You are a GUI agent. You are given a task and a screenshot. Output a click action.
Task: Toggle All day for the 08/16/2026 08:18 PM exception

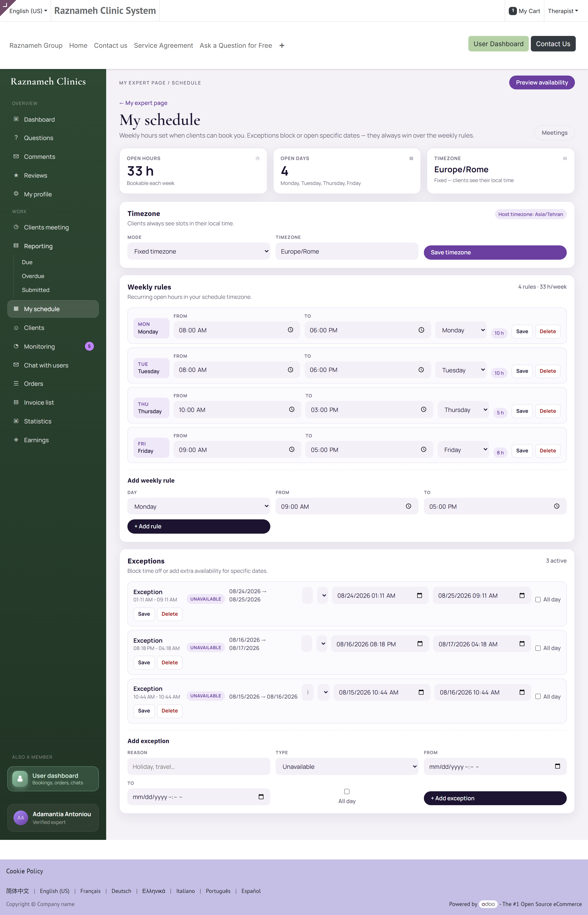pyautogui.click(x=538, y=648)
